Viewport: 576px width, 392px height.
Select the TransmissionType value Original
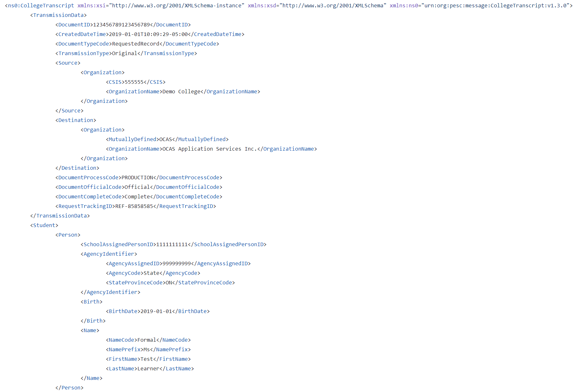click(125, 53)
